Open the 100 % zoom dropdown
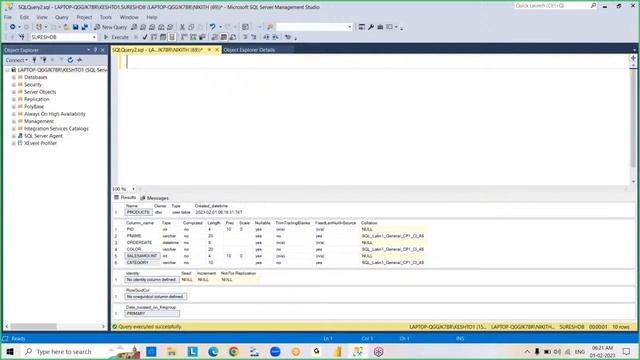The height and width of the screenshot is (360, 640). pos(133,189)
